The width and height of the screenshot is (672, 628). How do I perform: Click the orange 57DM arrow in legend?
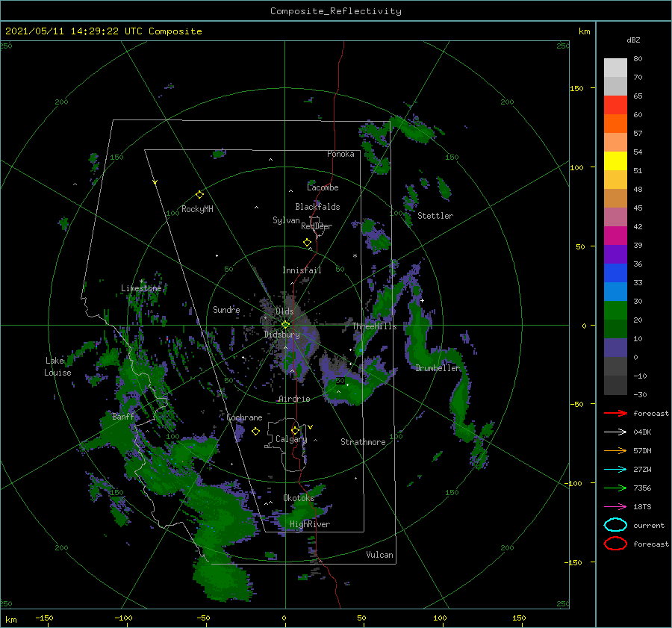(615, 450)
